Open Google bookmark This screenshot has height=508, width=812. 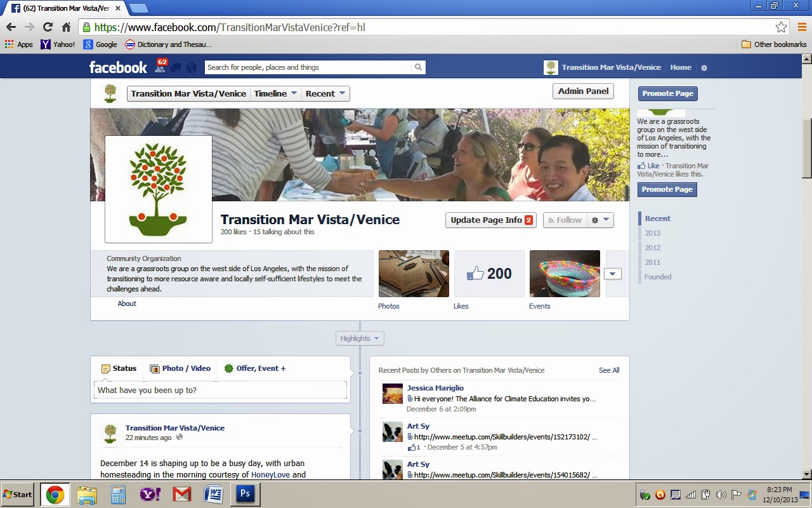pyautogui.click(x=100, y=44)
